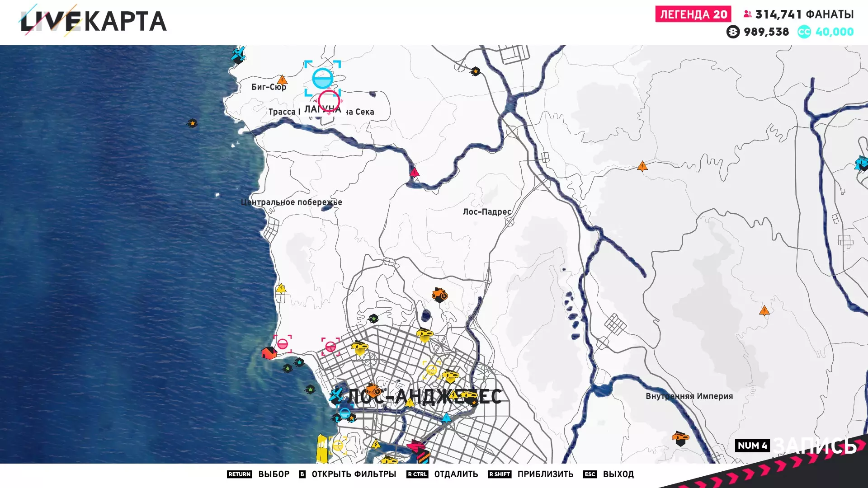Image resolution: width=868 pixels, height=488 pixels.
Task: Click the blue airplane icon near Big Sur coast
Action: point(238,54)
